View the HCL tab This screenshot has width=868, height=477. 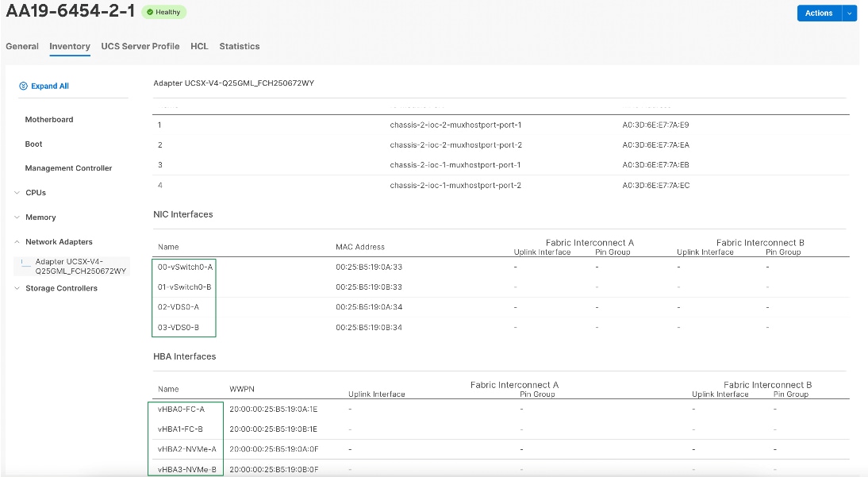(x=199, y=46)
